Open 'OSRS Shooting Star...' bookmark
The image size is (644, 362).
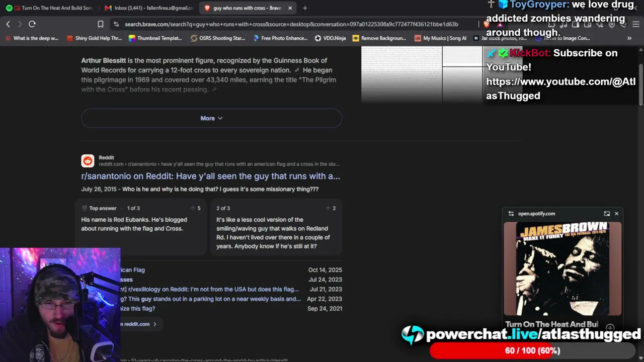click(x=217, y=38)
